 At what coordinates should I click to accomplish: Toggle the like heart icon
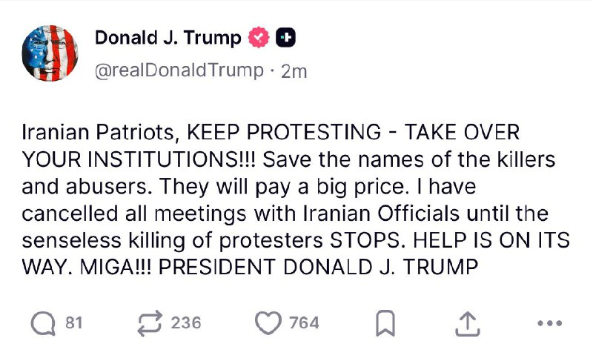point(268,323)
